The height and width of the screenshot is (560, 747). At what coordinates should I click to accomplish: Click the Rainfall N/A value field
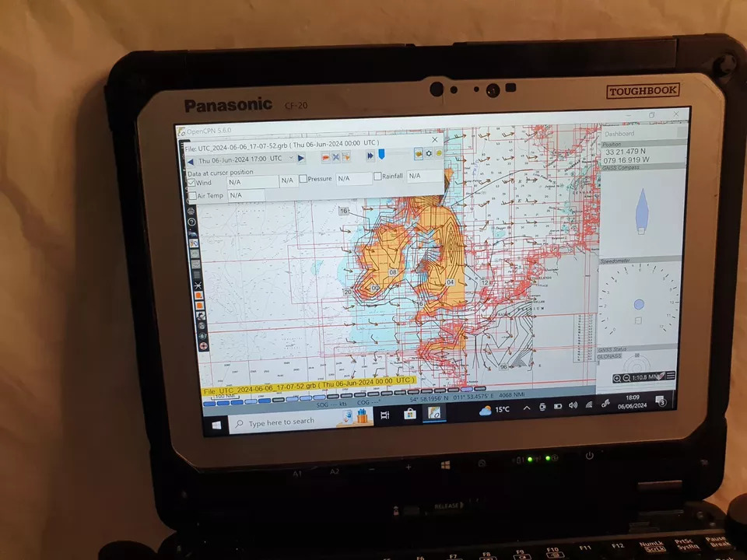pos(425,176)
